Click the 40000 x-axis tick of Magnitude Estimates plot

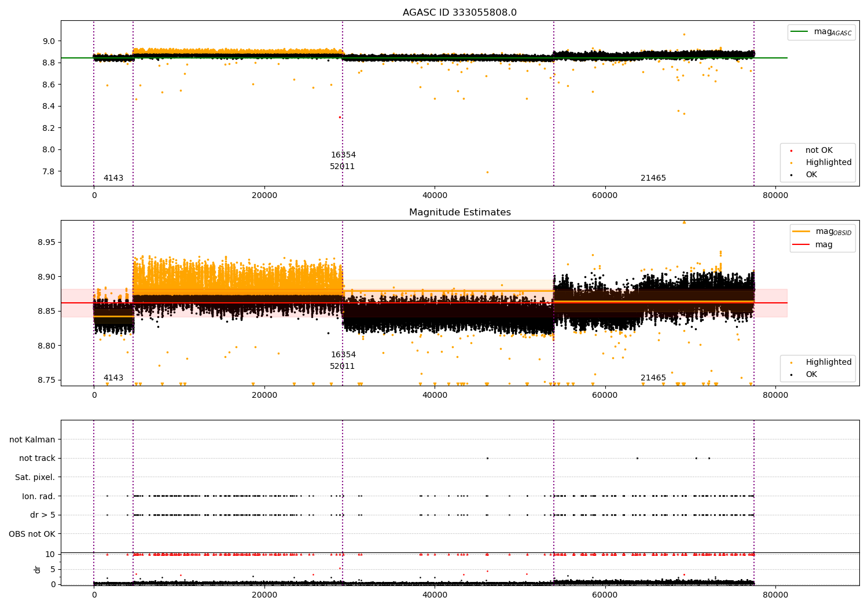coord(435,395)
